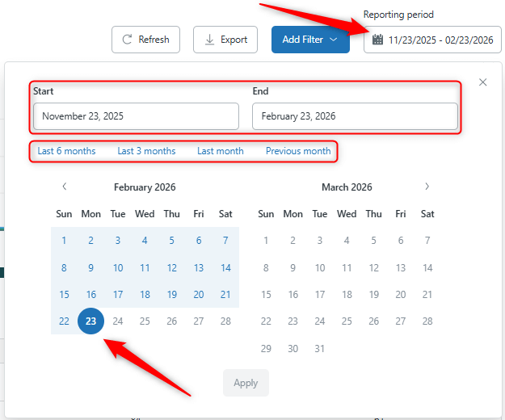Pick February 1 in the calendar
Screen dimensions: 505x420
pos(64,241)
